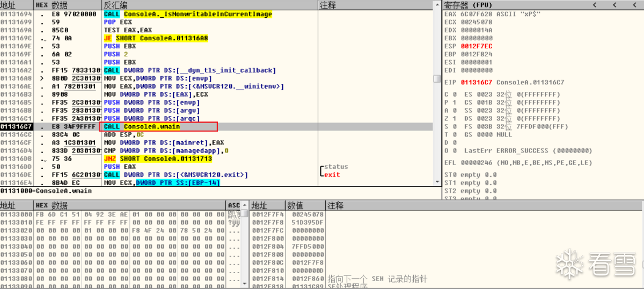Image resolution: width=644 pixels, height=289 pixels.
Task: Select dump row at address 01133000
Action: coord(120,215)
